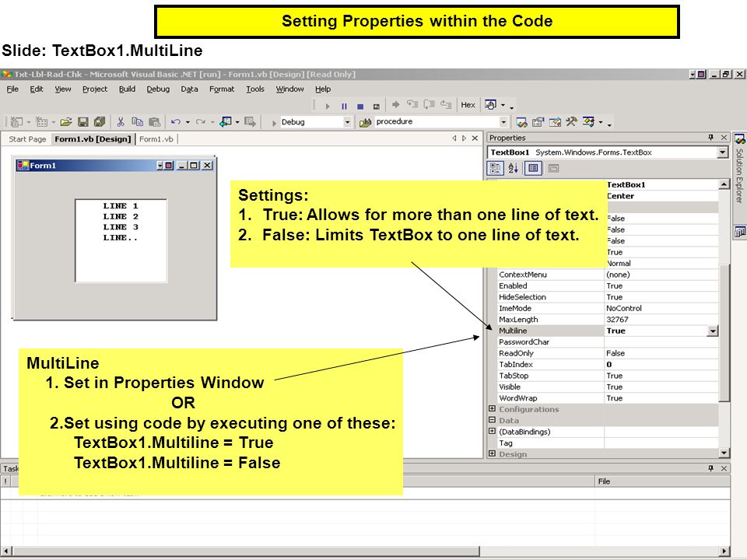
Task: Click the bottom horizontal scrollbar track
Action: [600, 551]
